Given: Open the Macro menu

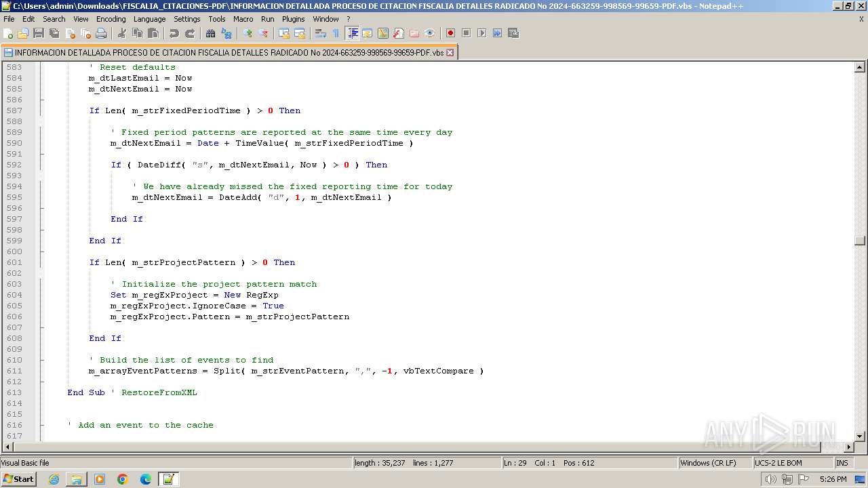Looking at the screenshot, I should point(243,19).
